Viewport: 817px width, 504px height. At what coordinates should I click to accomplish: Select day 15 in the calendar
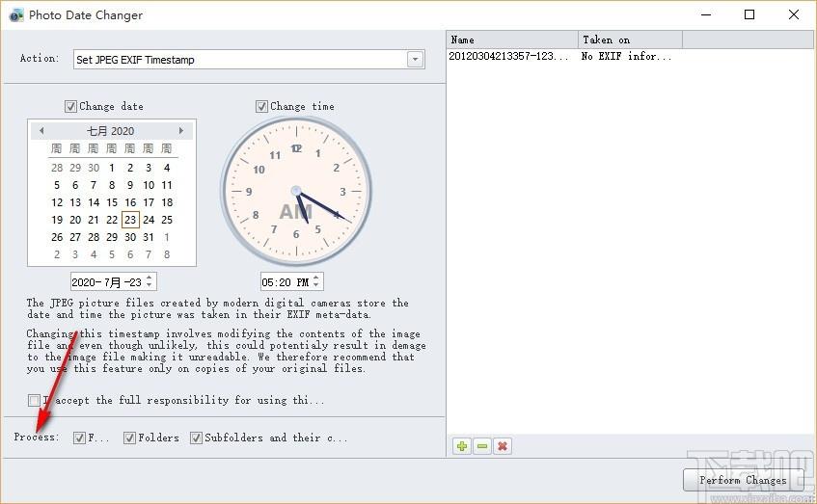(112, 202)
